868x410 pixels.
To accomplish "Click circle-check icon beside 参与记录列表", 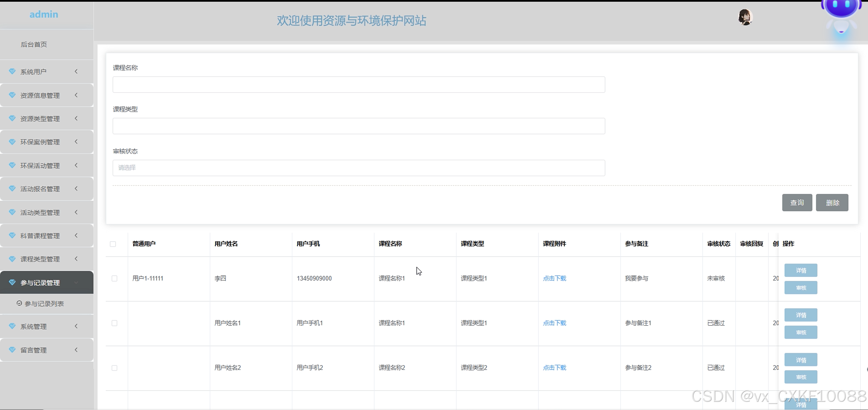I will pyautogui.click(x=19, y=303).
